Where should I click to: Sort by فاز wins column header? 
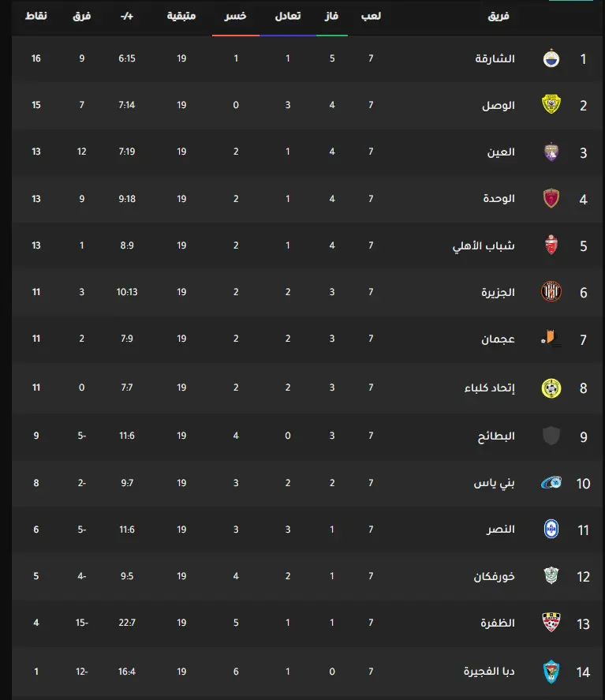[331, 16]
